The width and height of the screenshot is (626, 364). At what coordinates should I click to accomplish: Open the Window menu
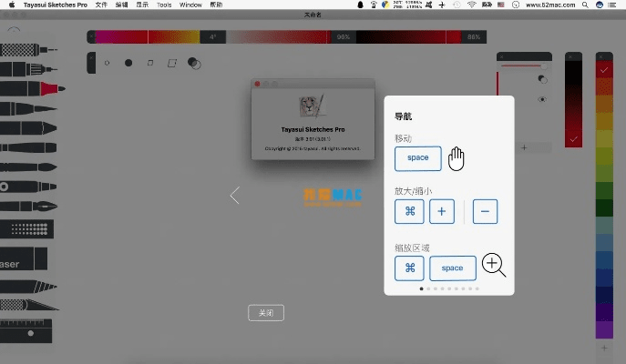pyautogui.click(x=191, y=5)
